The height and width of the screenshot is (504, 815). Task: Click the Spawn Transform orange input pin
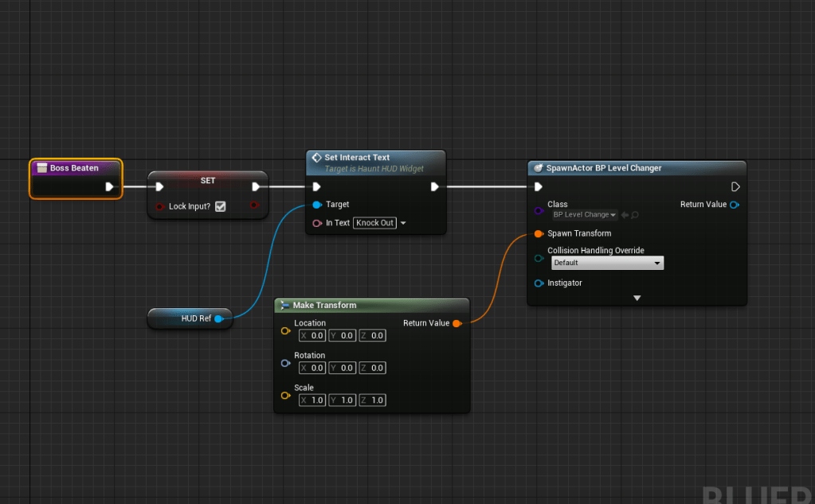pyautogui.click(x=539, y=234)
